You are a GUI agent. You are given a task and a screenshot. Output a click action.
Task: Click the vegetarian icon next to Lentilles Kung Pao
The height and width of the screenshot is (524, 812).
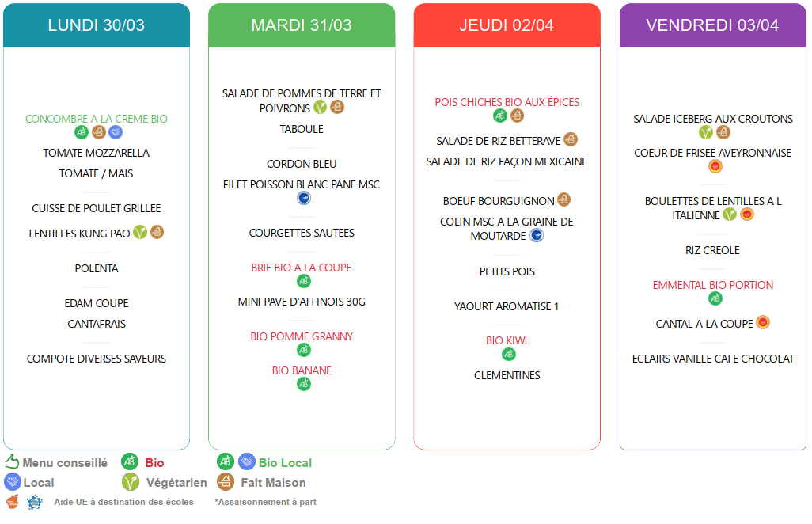point(140,232)
